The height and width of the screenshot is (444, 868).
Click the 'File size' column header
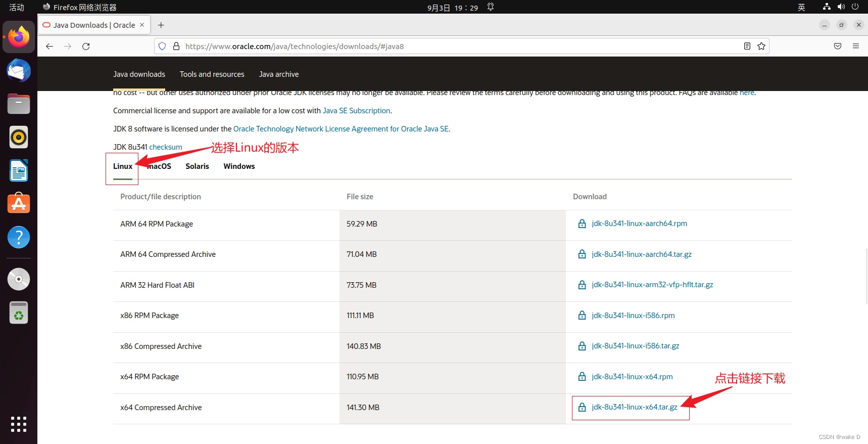(360, 197)
